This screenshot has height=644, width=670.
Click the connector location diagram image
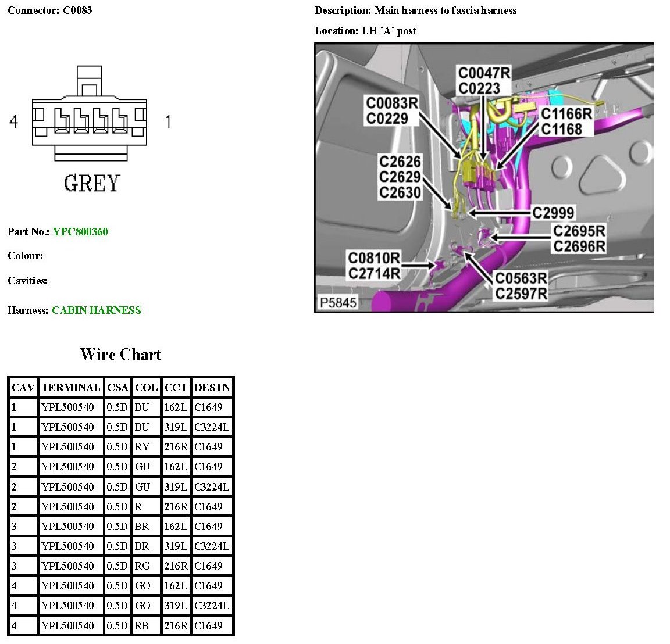pos(484,178)
